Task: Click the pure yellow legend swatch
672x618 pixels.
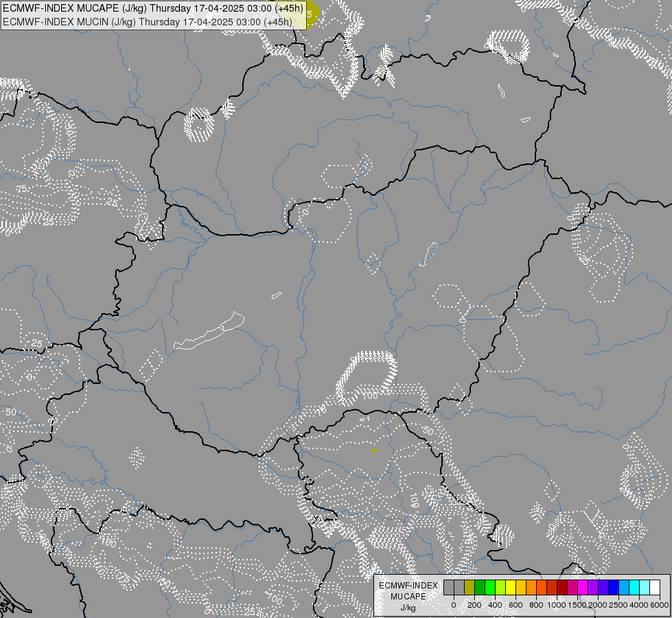Action: click(511, 588)
